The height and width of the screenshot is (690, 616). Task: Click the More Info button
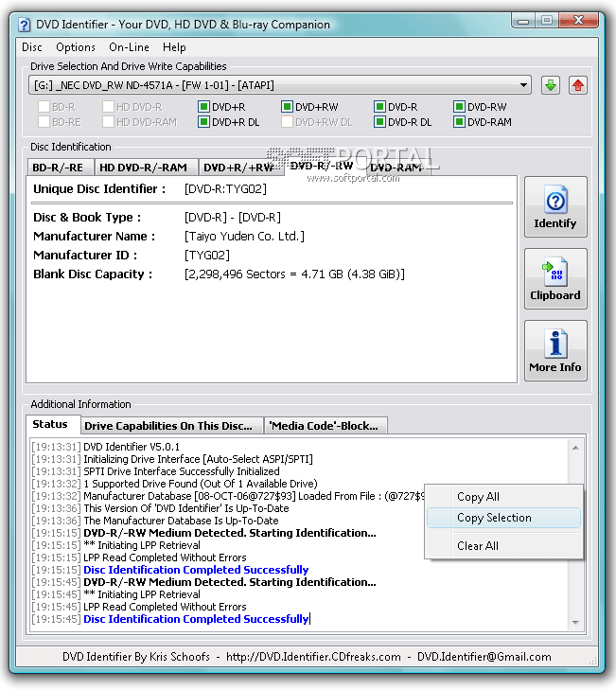555,351
